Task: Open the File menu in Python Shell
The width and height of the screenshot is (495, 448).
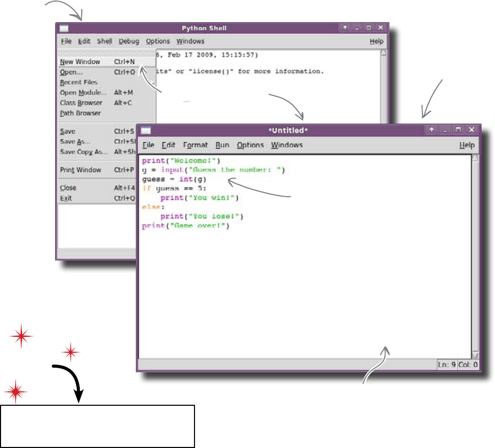Action: pos(66,41)
